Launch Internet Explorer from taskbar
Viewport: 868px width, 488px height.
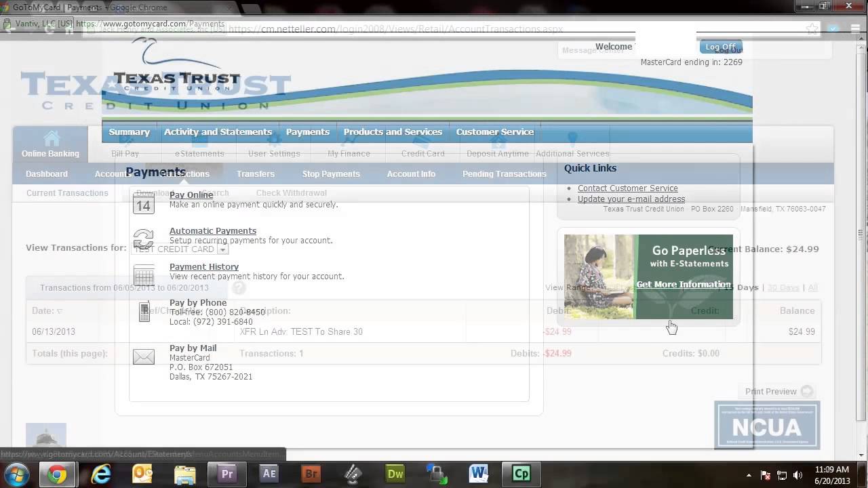coord(101,474)
